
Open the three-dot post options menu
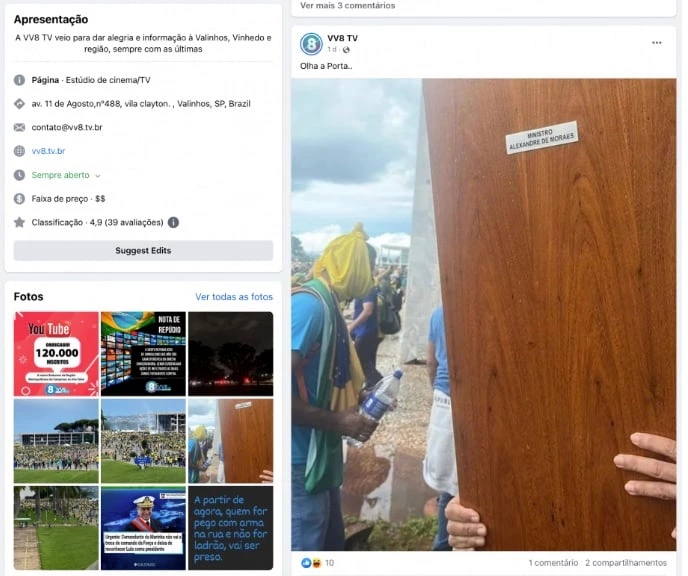coord(656,43)
